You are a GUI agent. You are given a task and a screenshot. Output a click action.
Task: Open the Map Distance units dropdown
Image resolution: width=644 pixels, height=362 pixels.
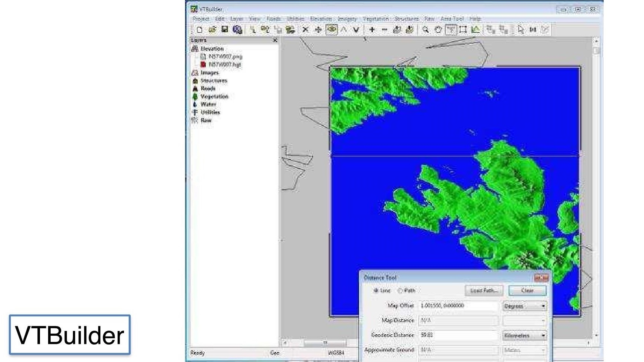525,321
